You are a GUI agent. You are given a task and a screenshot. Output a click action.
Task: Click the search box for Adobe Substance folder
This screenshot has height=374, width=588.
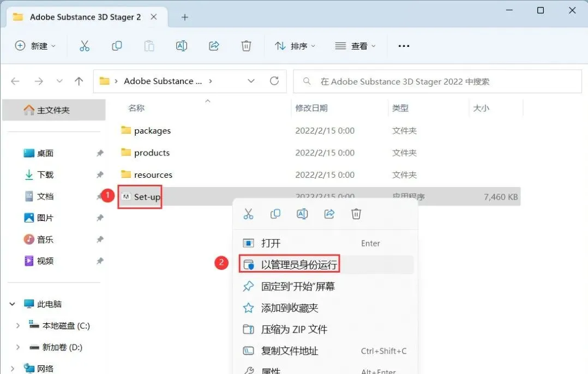437,81
